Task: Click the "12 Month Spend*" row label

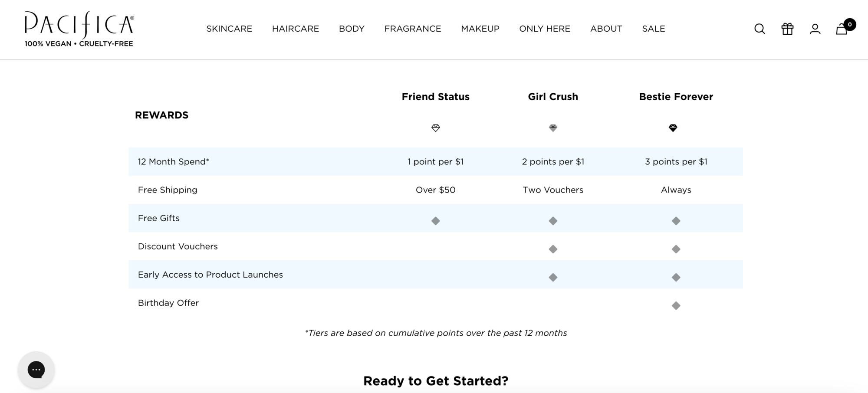Action: [x=174, y=162]
